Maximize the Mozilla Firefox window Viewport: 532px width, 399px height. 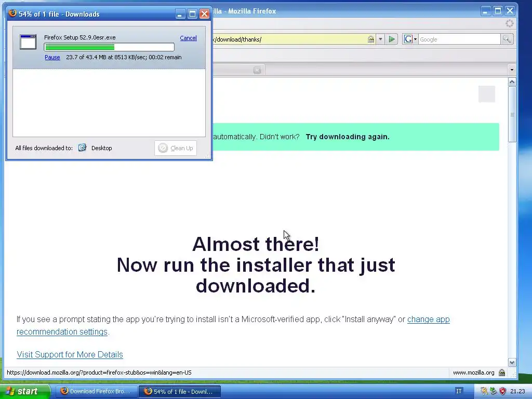click(498, 11)
